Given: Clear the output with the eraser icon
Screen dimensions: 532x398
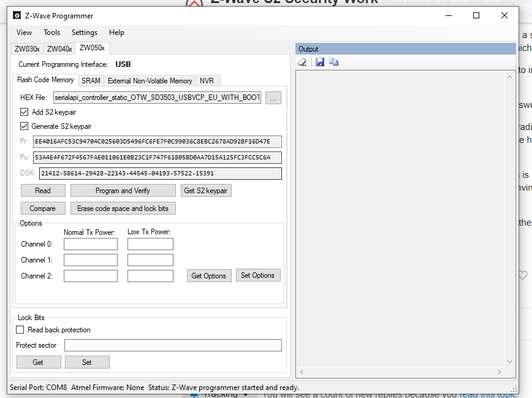Looking at the screenshot, I should pyautogui.click(x=302, y=62).
